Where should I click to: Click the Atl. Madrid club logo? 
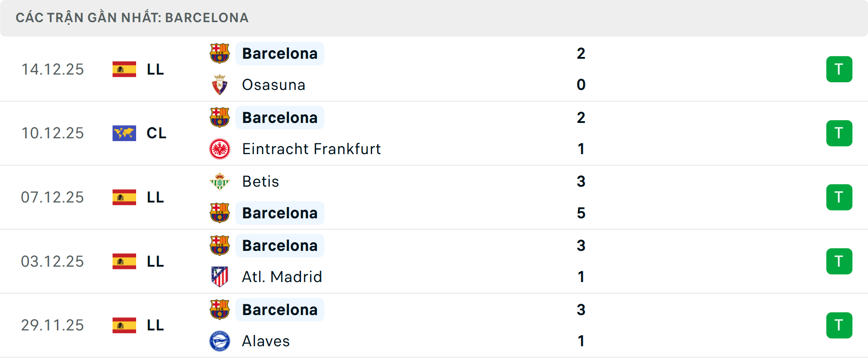tap(220, 277)
